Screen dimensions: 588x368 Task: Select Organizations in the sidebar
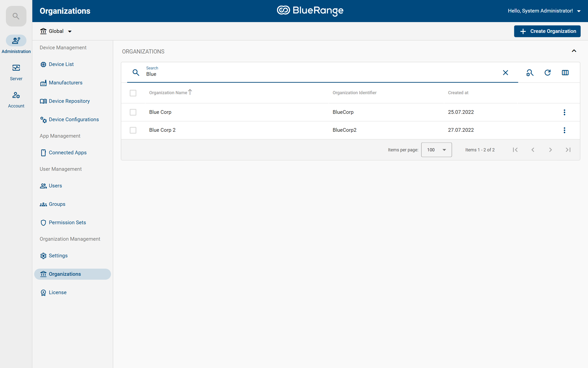73,274
